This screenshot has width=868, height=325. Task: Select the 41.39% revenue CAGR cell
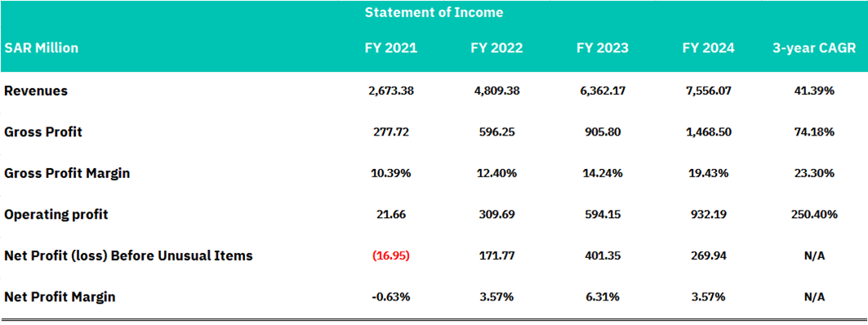(815, 91)
